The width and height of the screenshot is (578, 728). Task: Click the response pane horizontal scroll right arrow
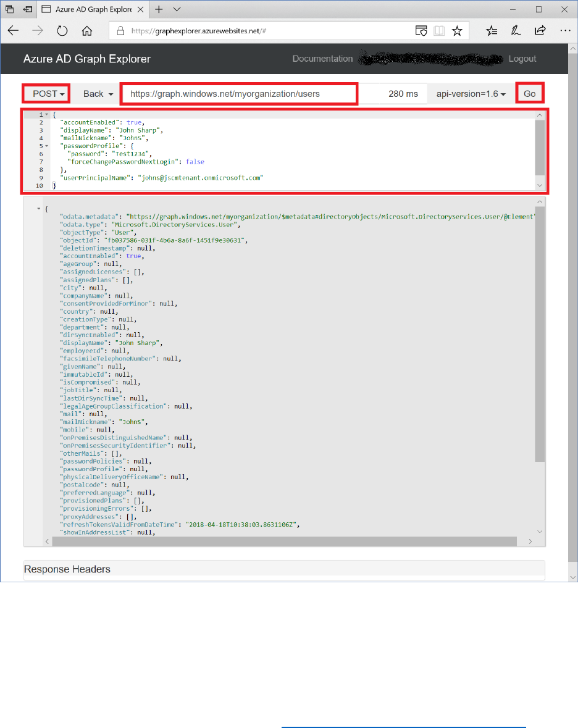click(530, 542)
